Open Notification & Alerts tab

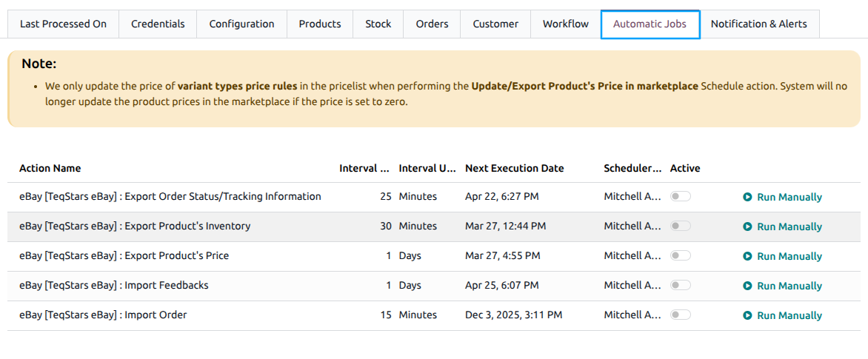759,24
